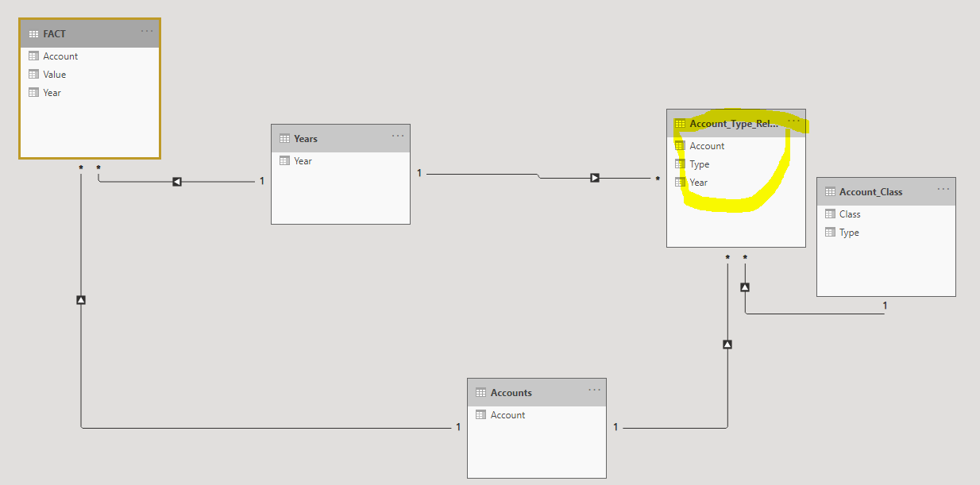This screenshot has height=485, width=980.
Task: Click the table icon in the FACT header
Action: (33, 34)
